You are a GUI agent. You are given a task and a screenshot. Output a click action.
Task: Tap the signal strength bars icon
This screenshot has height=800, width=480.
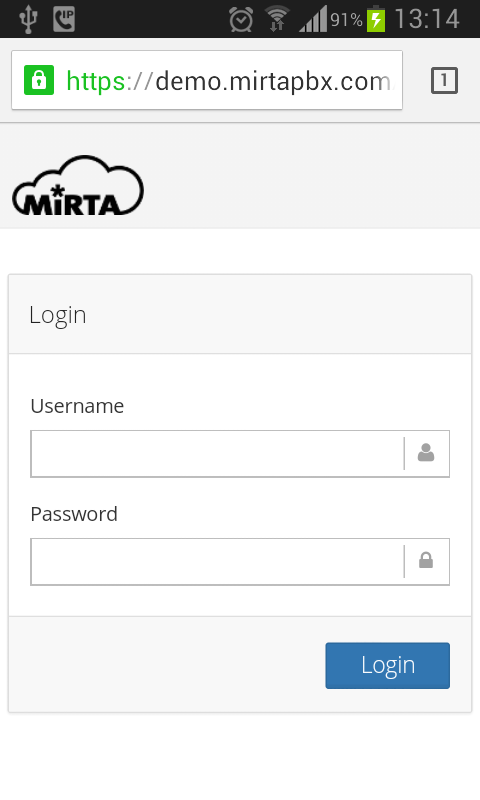pyautogui.click(x=313, y=20)
